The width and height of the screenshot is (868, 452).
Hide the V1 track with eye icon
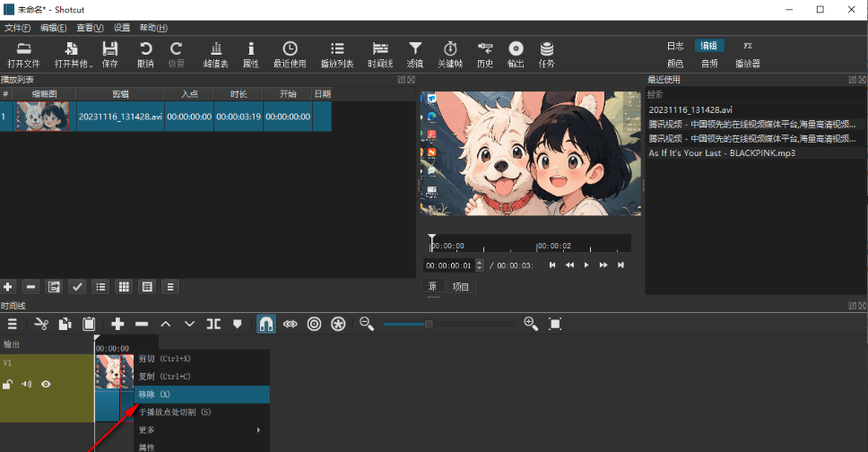[46, 385]
